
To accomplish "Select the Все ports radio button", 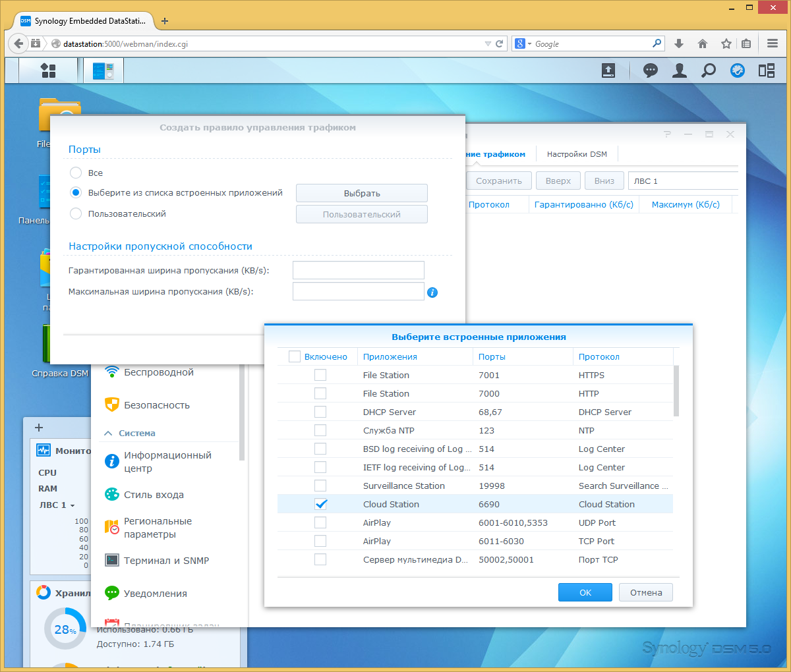I will click(76, 173).
